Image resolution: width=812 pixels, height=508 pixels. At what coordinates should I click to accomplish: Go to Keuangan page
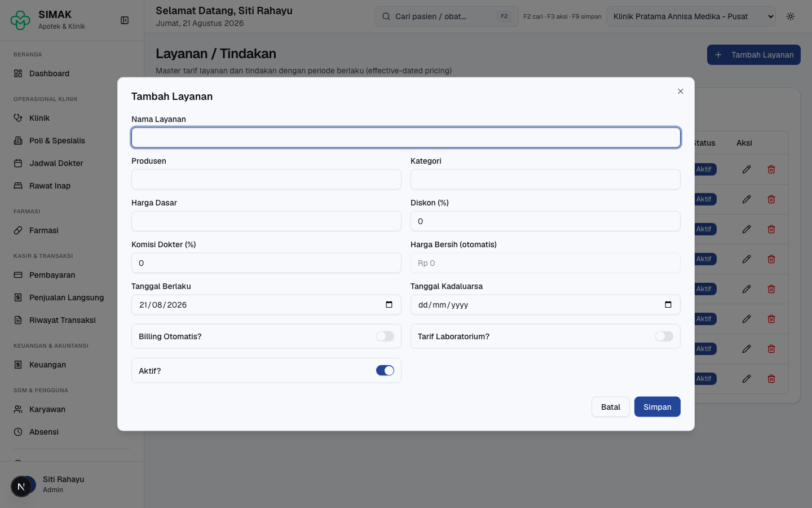[72, 365]
